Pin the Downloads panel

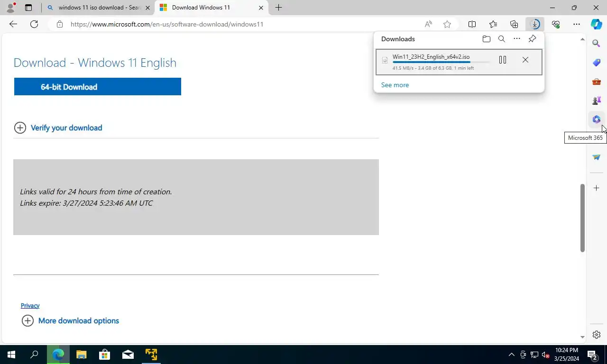click(532, 39)
